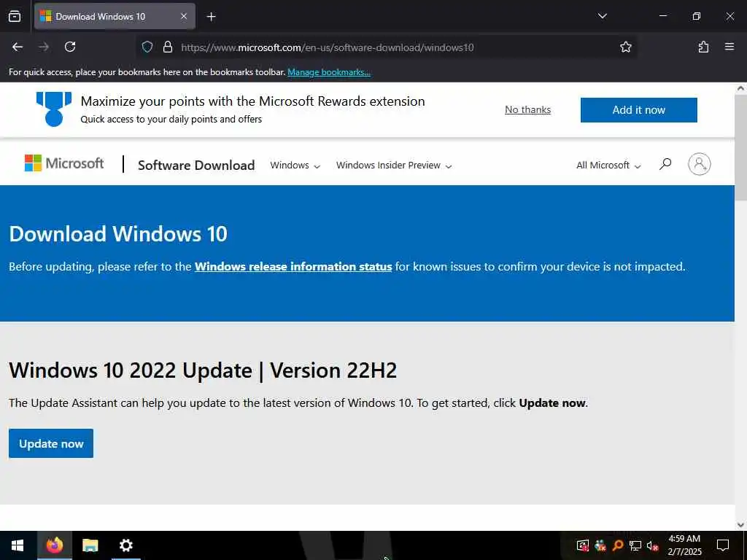Open the colorful tray icon beside the magnifier

[600, 545]
